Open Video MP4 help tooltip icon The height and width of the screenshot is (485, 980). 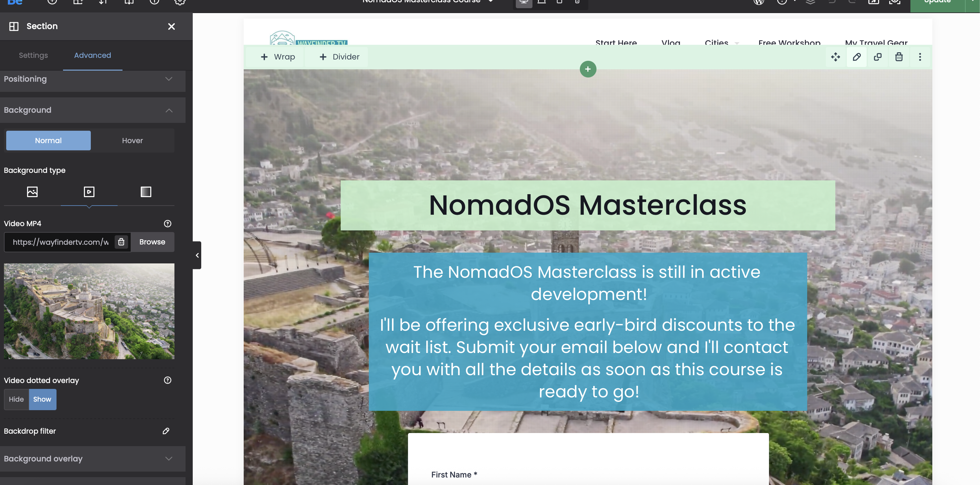(167, 224)
